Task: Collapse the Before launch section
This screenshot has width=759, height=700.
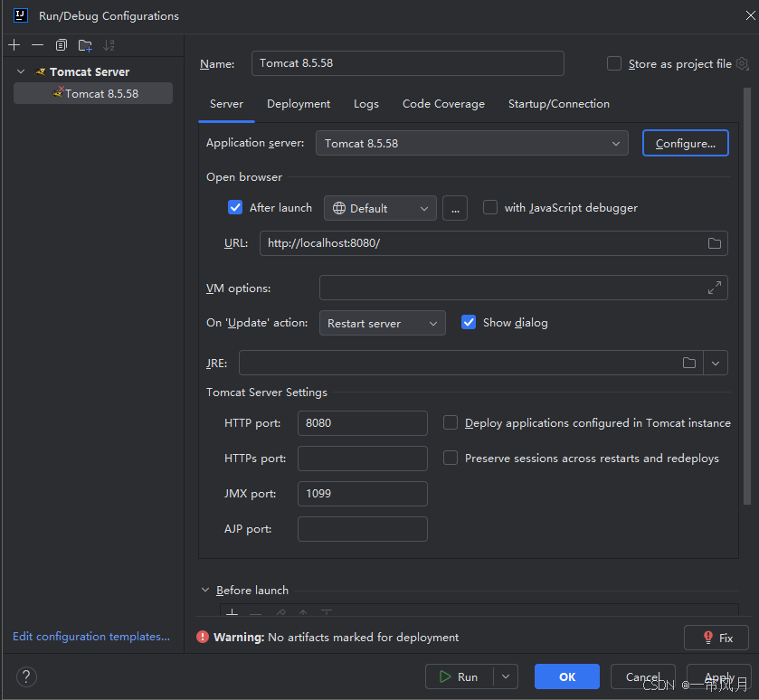Action: click(x=205, y=591)
